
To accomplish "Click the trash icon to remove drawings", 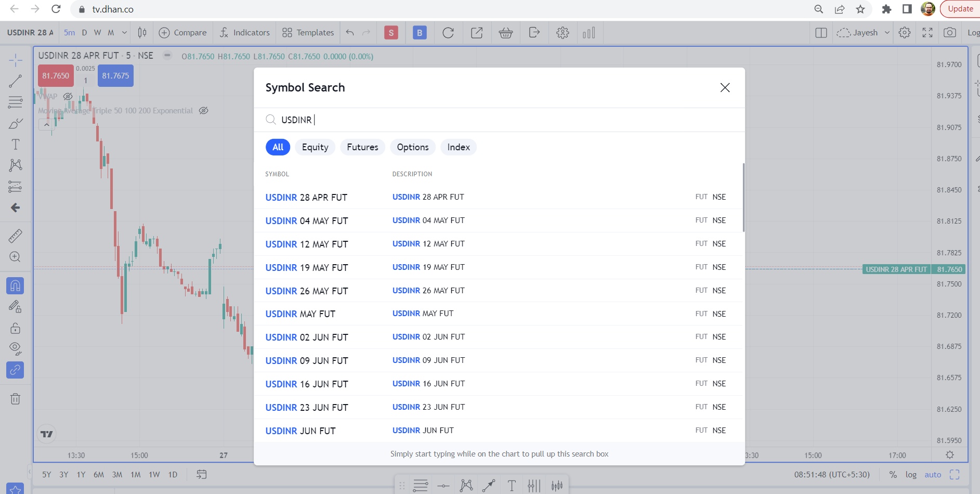I will coord(16,399).
